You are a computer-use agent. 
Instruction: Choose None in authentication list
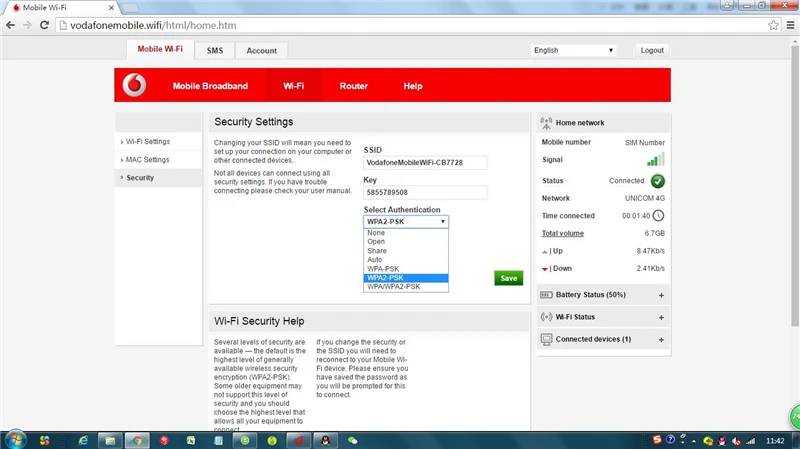(406, 233)
